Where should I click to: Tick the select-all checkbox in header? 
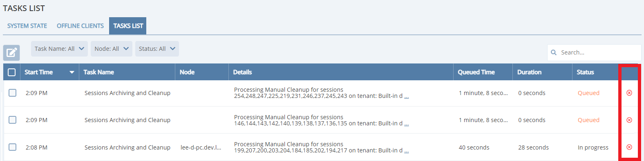pyautogui.click(x=12, y=72)
